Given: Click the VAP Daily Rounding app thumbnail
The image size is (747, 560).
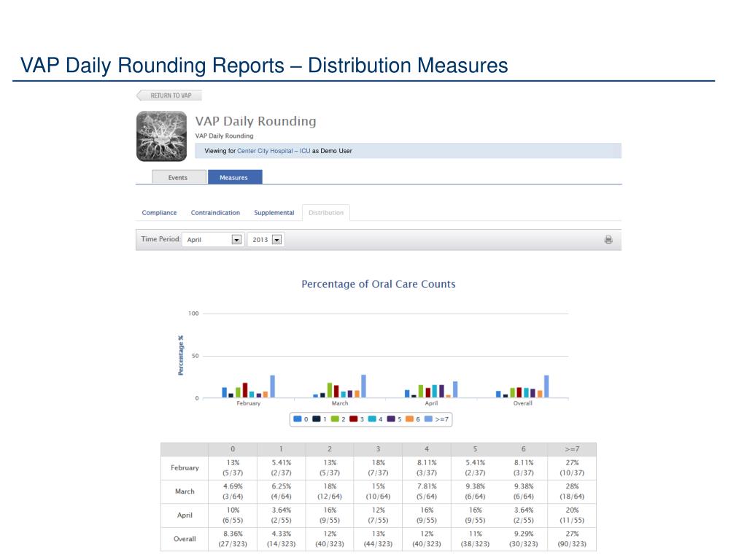Looking at the screenshot, I should pos(161,136).
